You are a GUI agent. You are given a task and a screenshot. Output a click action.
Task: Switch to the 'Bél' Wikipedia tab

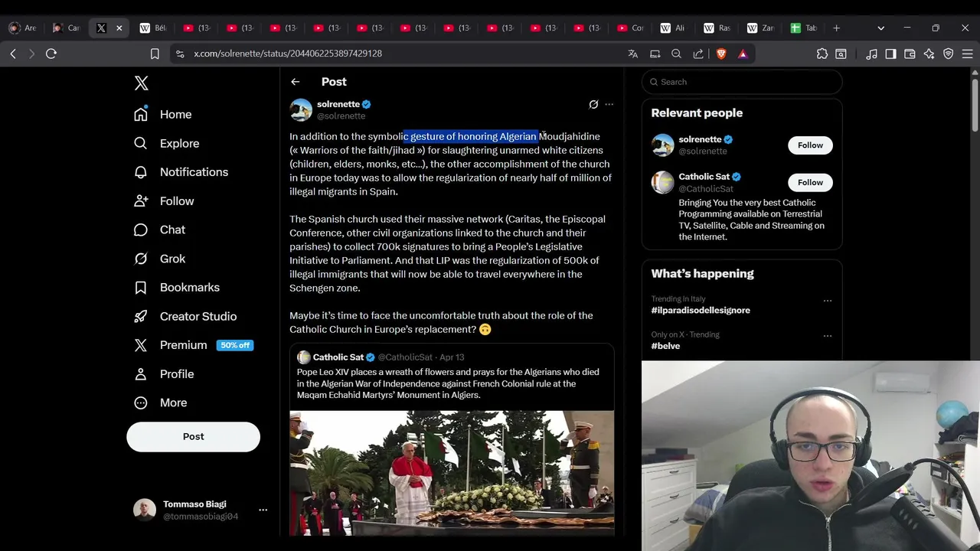[152, 28]
